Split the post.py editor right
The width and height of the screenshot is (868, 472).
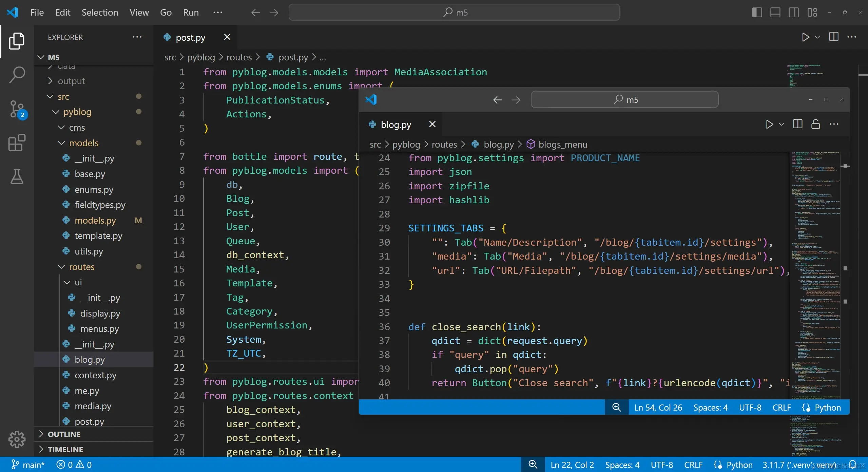(833, 37)
